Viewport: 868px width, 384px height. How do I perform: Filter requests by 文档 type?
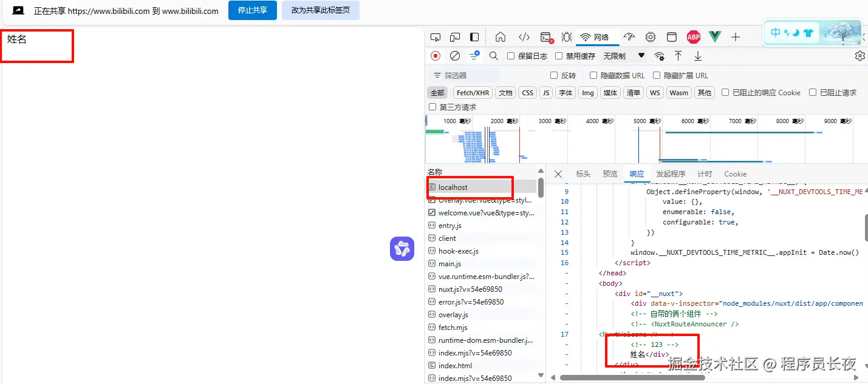(505, 93)
